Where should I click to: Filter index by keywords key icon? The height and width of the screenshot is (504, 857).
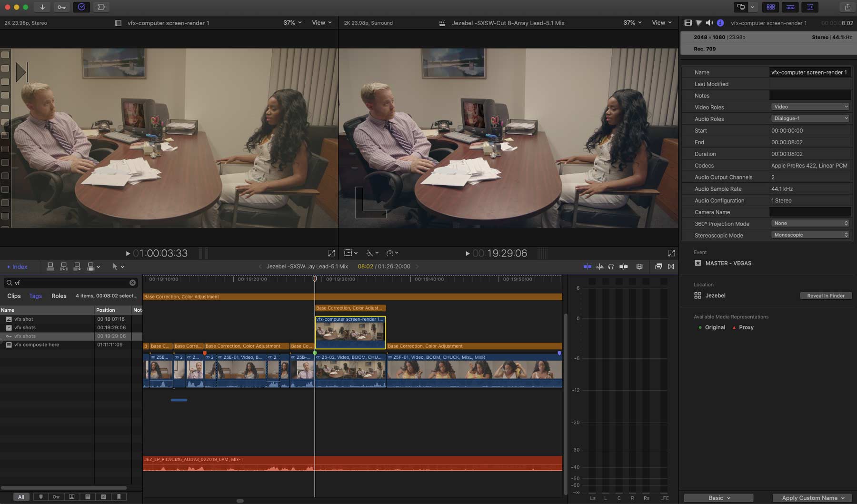[x=56, y=497]
